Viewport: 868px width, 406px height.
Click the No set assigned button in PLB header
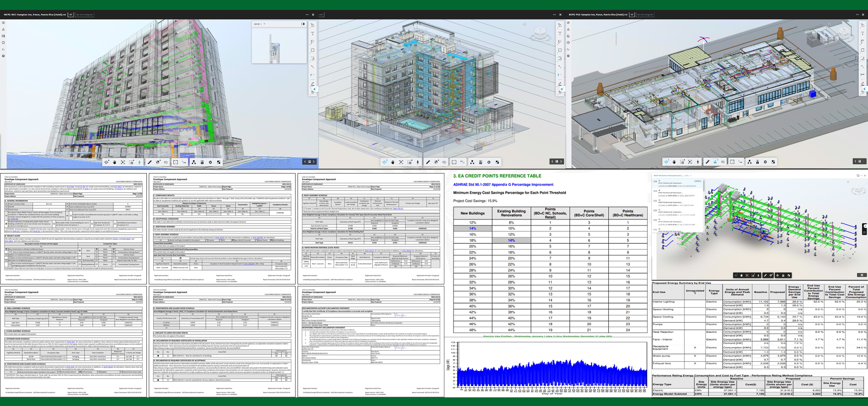[x=645, y=14]
